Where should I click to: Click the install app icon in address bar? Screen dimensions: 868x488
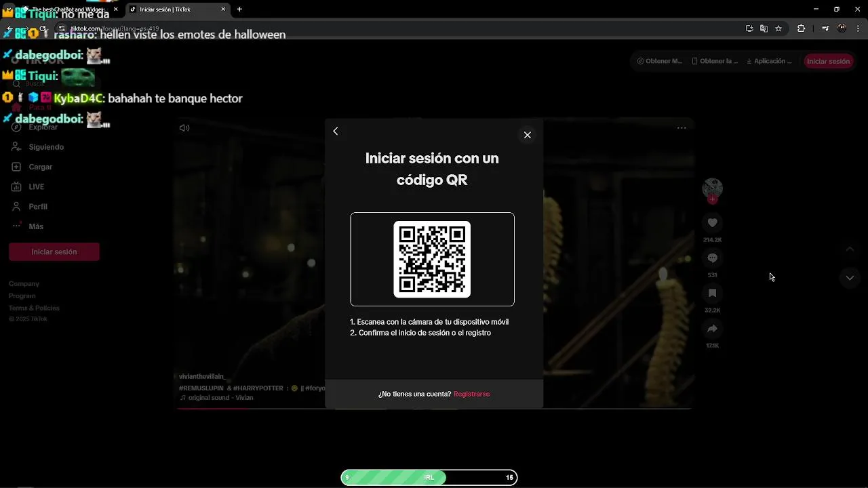click(749, 28)
